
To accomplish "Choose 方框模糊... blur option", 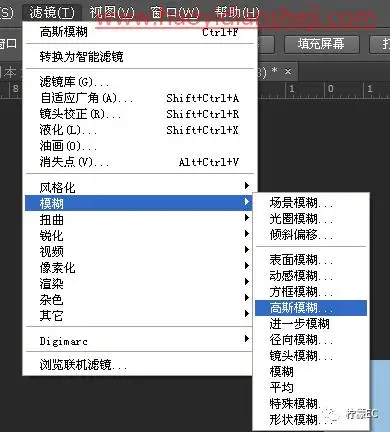I will tap(311, 292).
